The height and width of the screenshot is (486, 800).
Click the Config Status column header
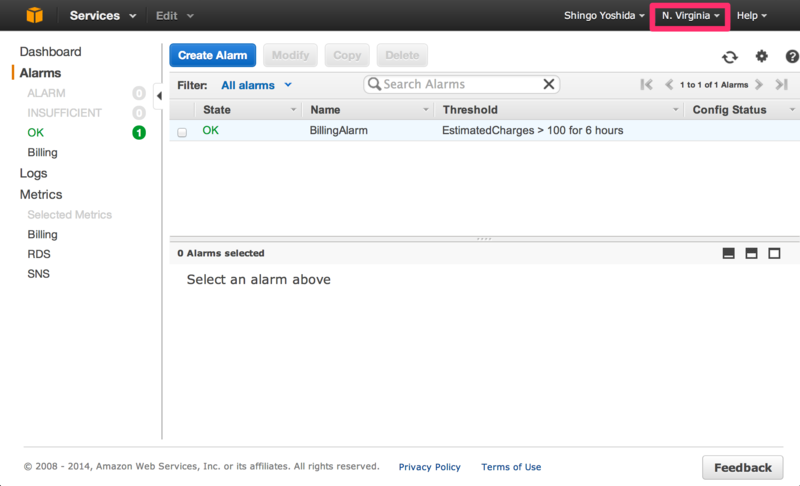point(729,110)
